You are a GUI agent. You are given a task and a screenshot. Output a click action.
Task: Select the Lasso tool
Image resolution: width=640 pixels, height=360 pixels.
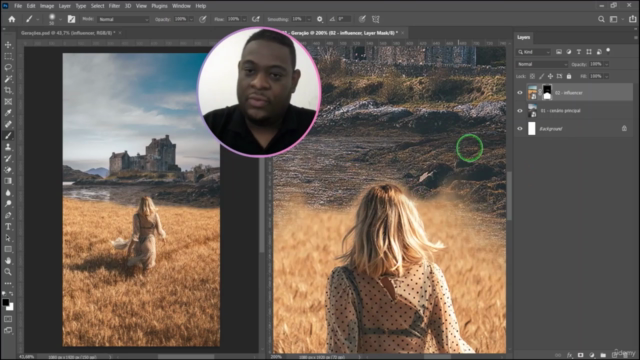[8, 67]
